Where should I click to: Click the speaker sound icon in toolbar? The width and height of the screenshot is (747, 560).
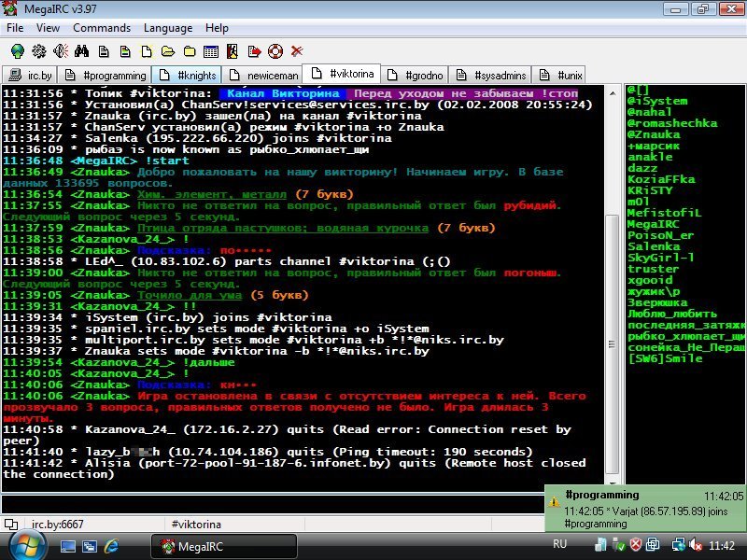tap(61, 51)
